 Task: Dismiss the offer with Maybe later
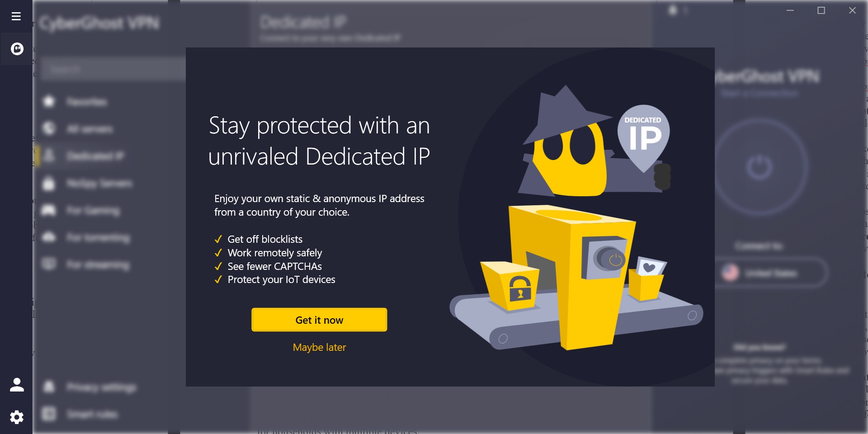pos(319,347)
